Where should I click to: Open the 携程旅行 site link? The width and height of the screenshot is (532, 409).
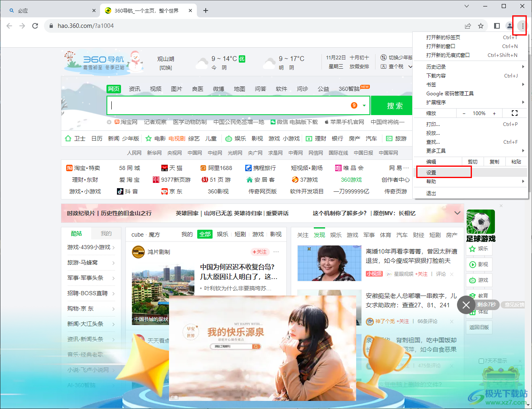coord(261,168)
